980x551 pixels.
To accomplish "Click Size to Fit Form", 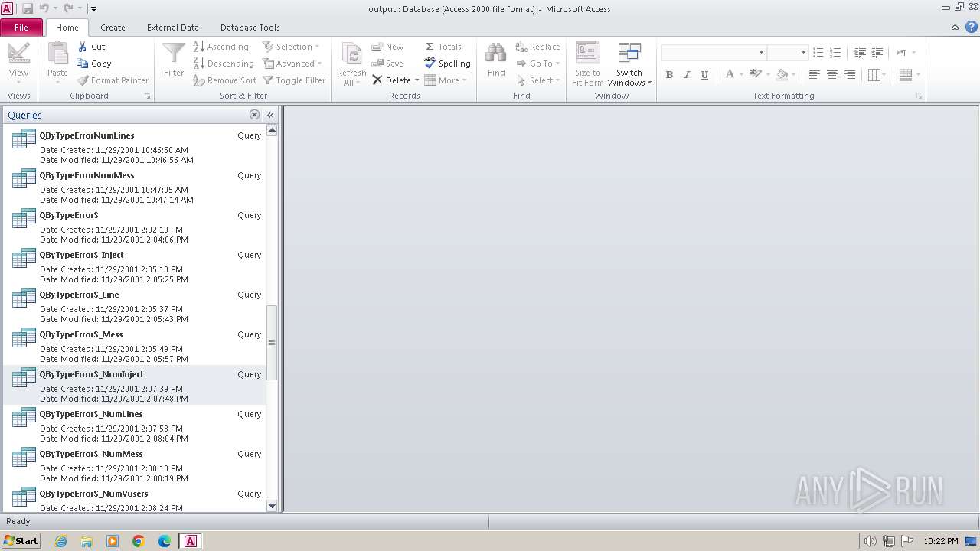I will click(x=588, y=64).
